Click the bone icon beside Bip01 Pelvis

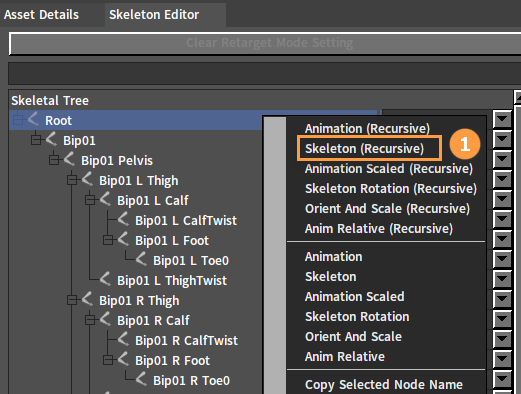[70, 159]
